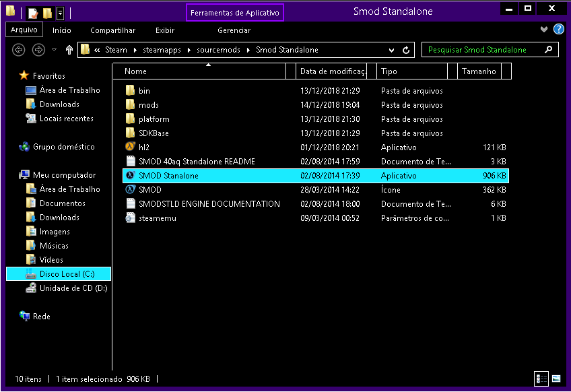
Task: Click the New Folder quick access icon
Action: [47, 13]
